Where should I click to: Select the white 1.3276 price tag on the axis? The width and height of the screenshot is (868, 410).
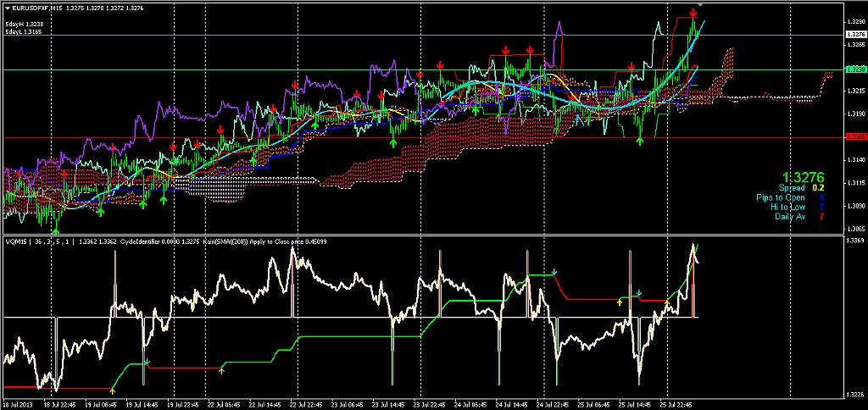[x=854, y=35]
